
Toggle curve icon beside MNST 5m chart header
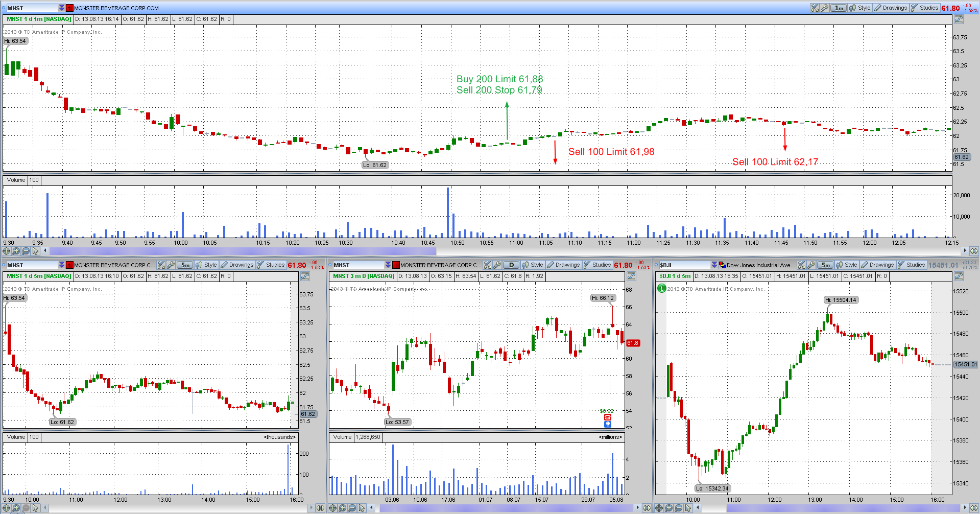click(x=305, y=276)
